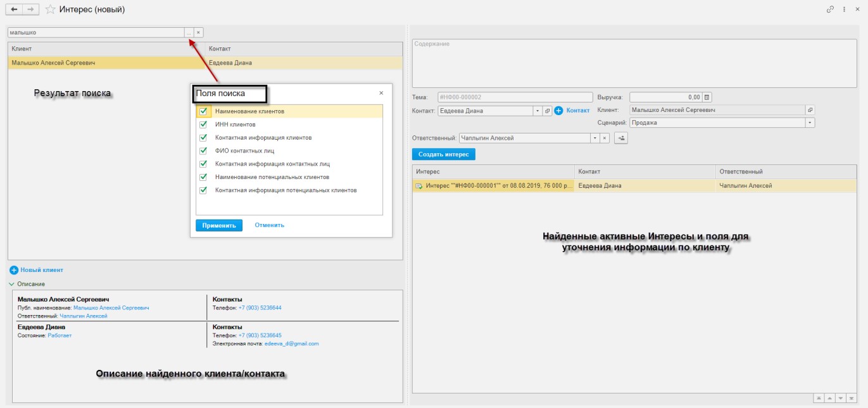Image resolution: width=868 pixels, height=408 pixels.
Task: Open search fields with ellipsis button
Action: [188, 32]
